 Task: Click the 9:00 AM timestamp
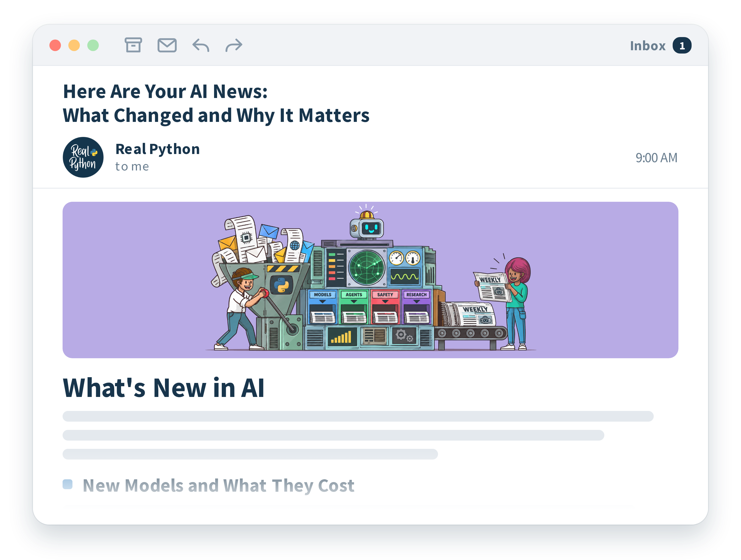click(x=656, y=158)
